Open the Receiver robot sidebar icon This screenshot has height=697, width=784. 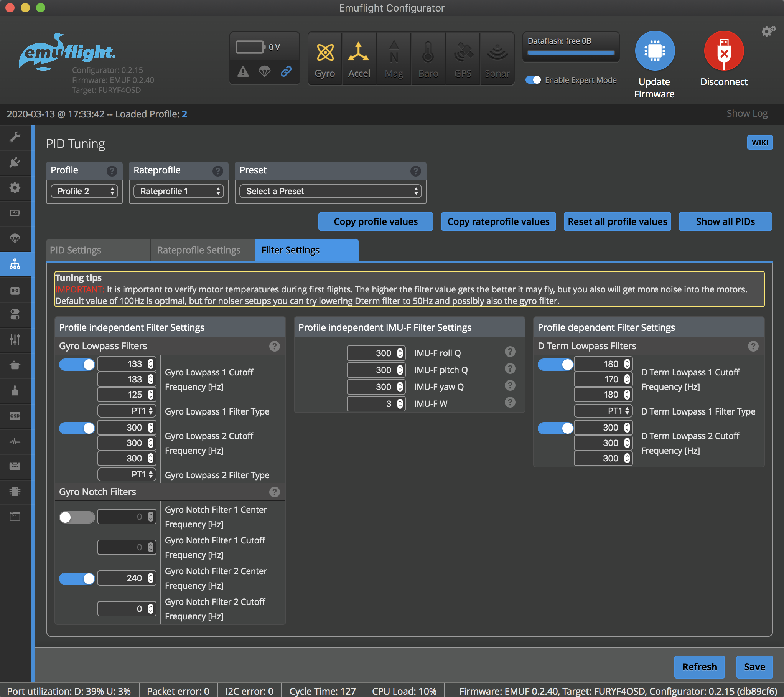click(15, 289)
